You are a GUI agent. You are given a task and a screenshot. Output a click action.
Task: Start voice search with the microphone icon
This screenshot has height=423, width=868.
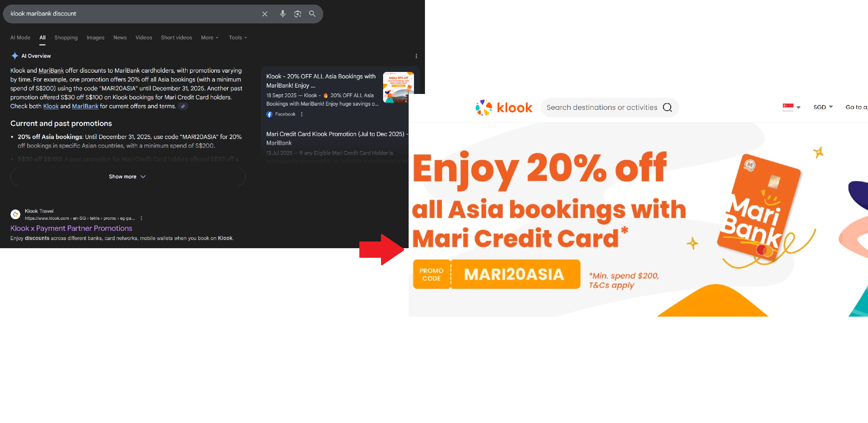click(x=283, y=14)
